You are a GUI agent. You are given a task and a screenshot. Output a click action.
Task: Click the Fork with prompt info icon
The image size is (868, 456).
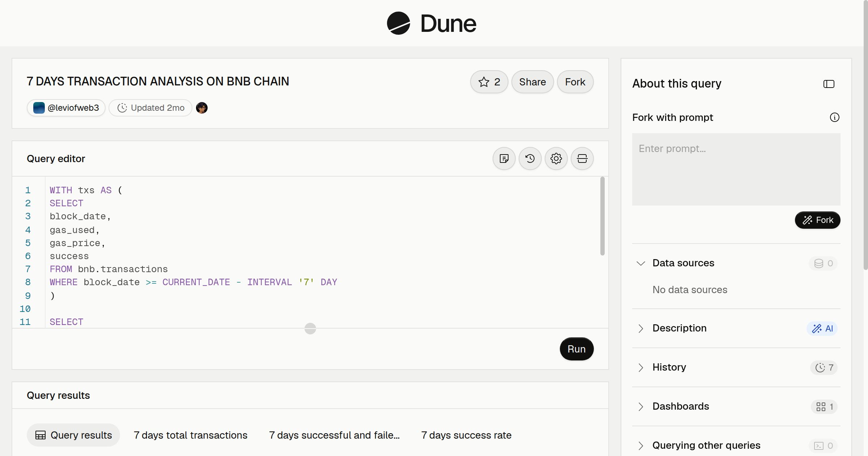click(x=835, y=117)
